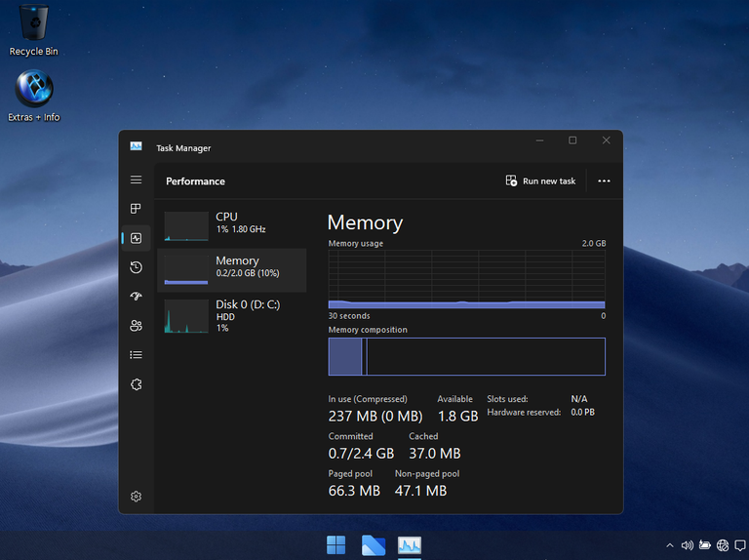Image resolution: width=749 pixels, height=560 pixels.
Task: Open the App history page
Action: tap(137, 267)
